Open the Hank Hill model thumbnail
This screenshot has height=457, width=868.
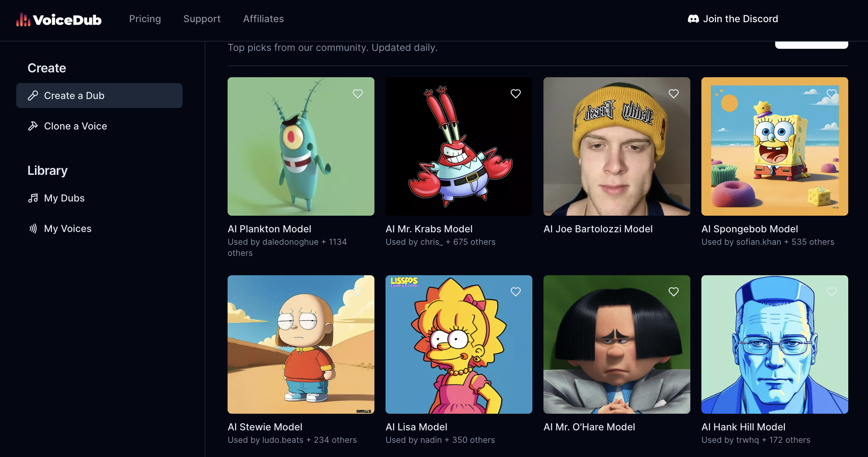click(775, 344)
